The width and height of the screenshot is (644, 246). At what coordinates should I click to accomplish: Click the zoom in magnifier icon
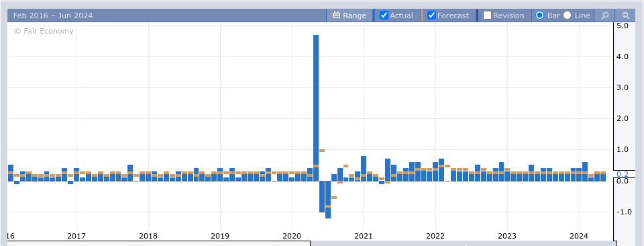pos(604,15)
